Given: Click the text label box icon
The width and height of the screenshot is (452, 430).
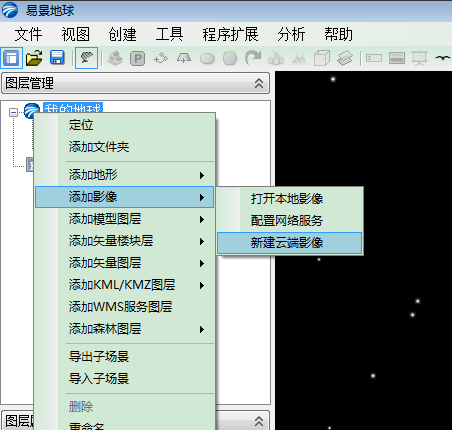Looking at the screenshot, I should click(374, 58).
